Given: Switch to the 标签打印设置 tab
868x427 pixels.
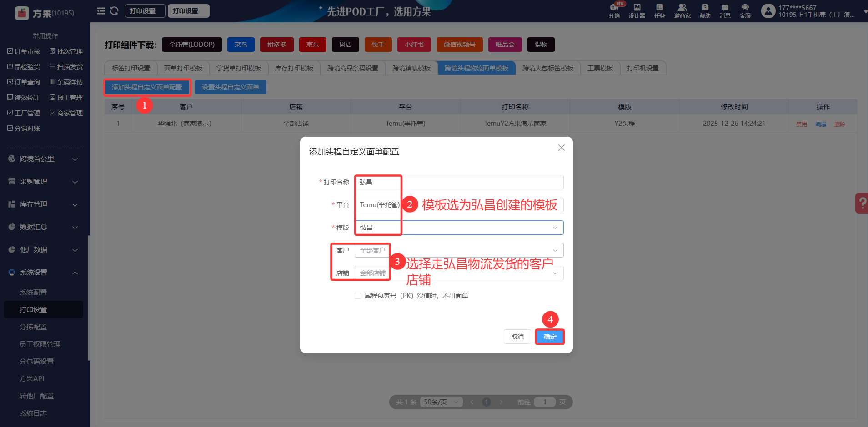Looking at the screenshot, I should [131, 68].
